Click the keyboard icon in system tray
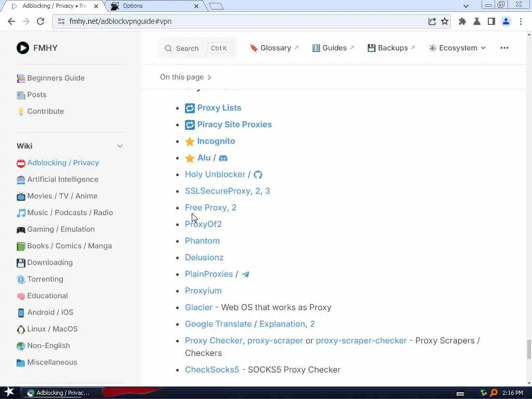Screen dimensions: 532x399 point(460,394)
